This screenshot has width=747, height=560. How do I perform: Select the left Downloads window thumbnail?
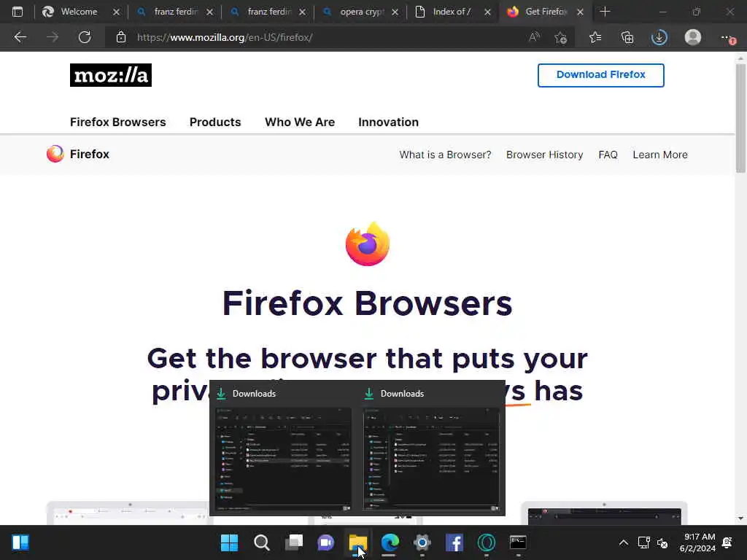point(283,459)
